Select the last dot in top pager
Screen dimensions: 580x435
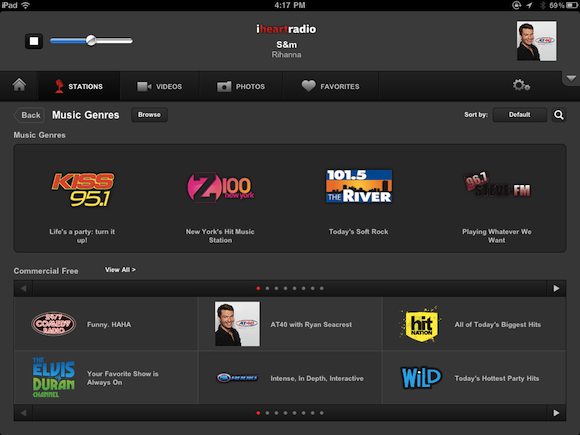tap(322, 288)
